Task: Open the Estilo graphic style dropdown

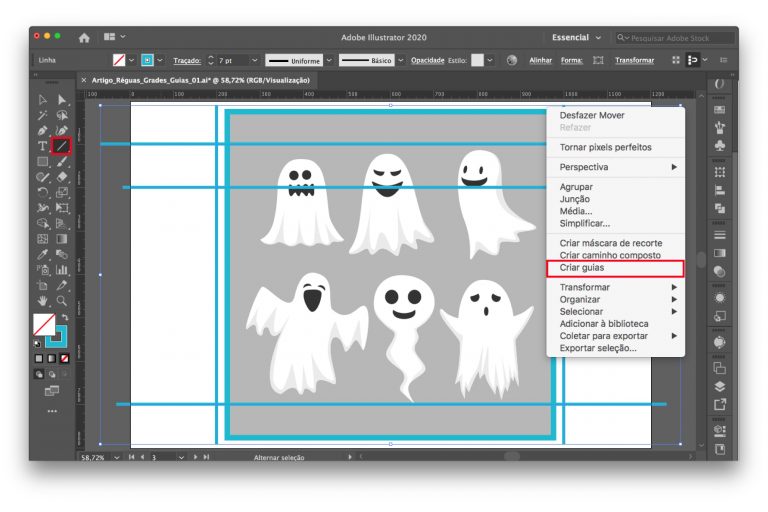Action: click(489, 60)
